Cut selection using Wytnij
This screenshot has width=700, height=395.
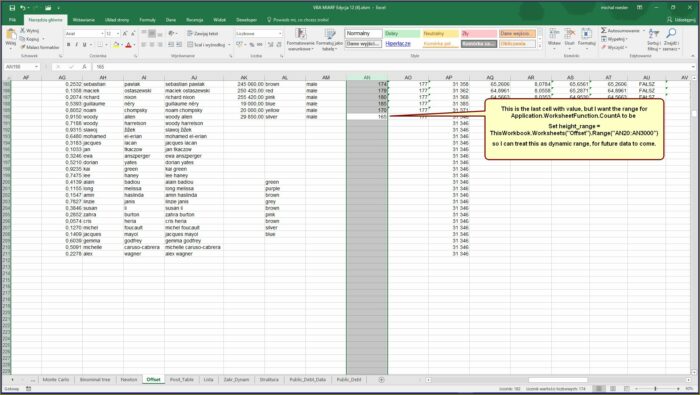pos(29,31)
